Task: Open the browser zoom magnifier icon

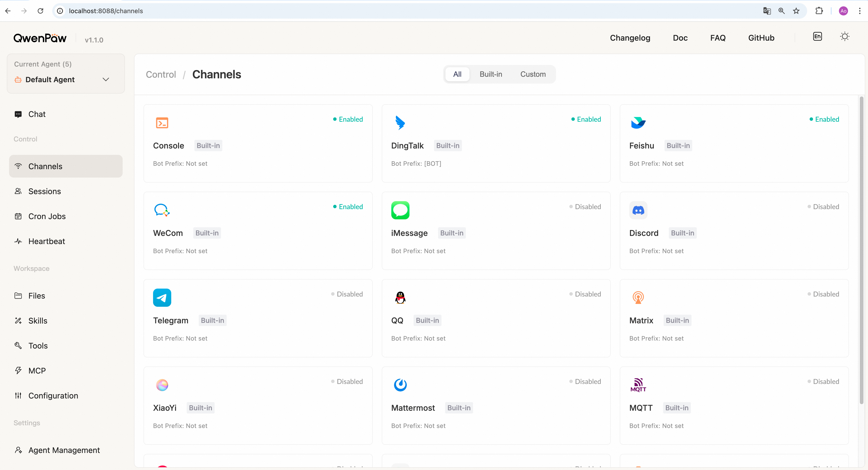Action: (781, 11)
